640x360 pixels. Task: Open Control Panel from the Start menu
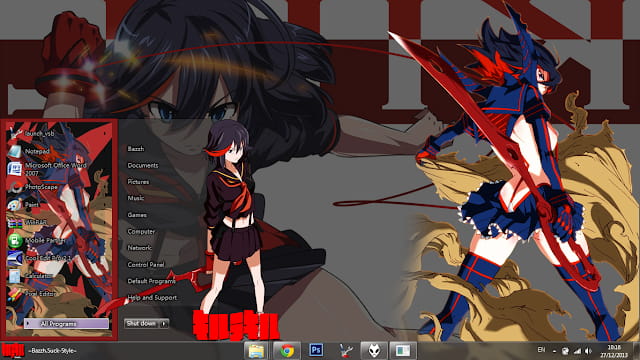pos(146,264)
